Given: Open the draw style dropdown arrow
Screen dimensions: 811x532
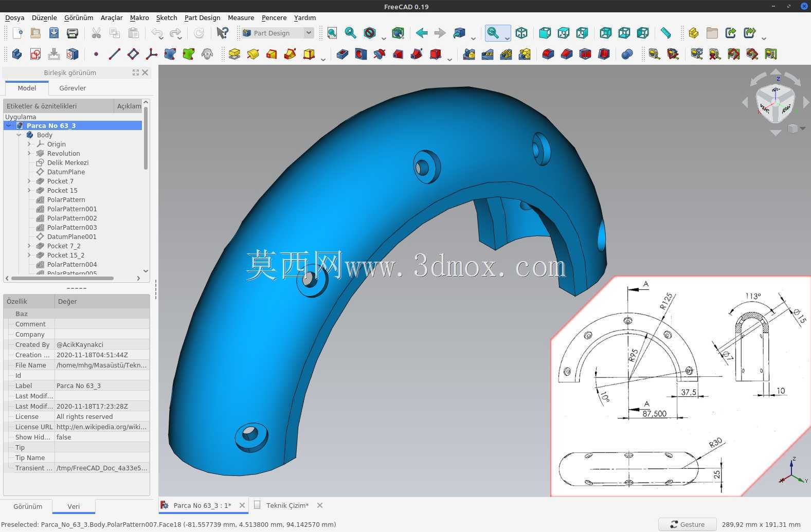Looking at the screenshot, I should 384,38.
